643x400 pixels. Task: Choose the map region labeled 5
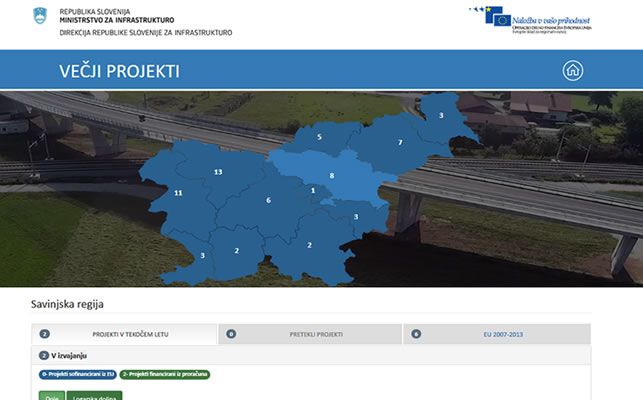pos(319,137)
